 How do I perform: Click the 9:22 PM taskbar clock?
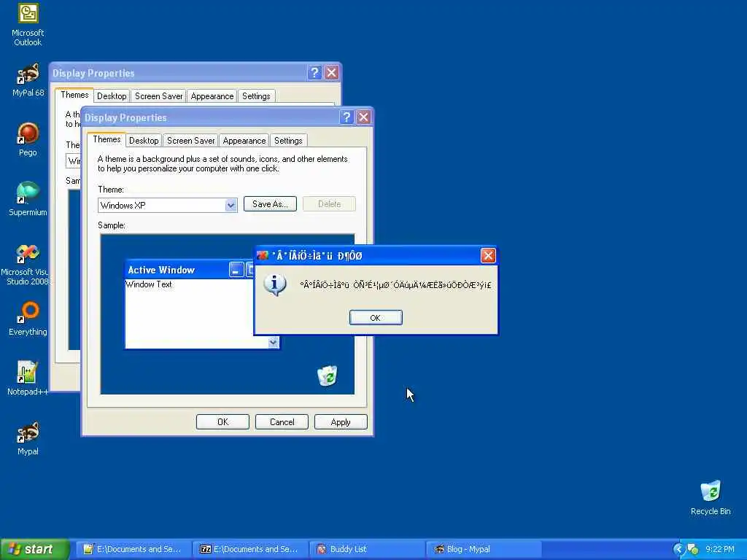720,549
